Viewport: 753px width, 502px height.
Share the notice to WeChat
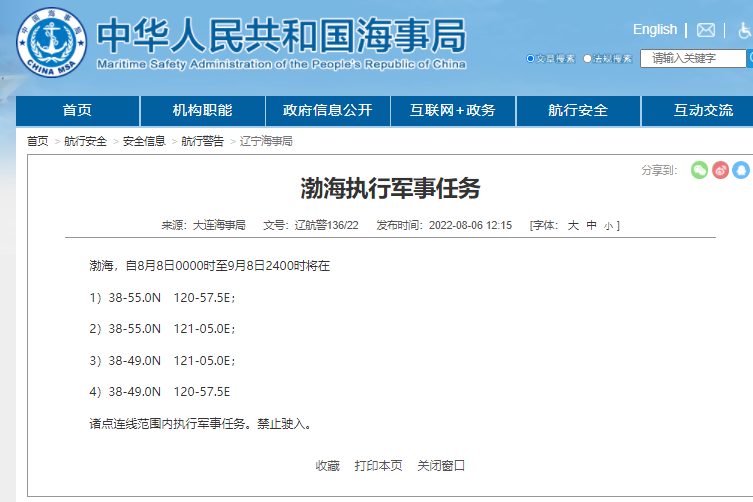(700, 170)
